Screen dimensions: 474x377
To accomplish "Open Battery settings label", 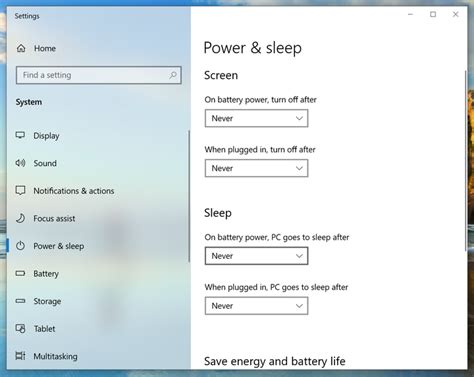I will [x=46, y=274].
